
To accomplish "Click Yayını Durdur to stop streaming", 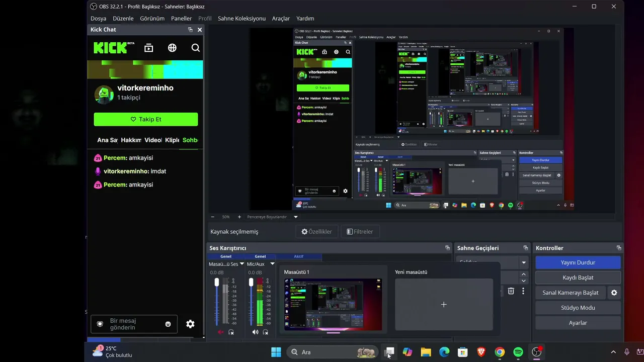I will (x=578, y=262).
